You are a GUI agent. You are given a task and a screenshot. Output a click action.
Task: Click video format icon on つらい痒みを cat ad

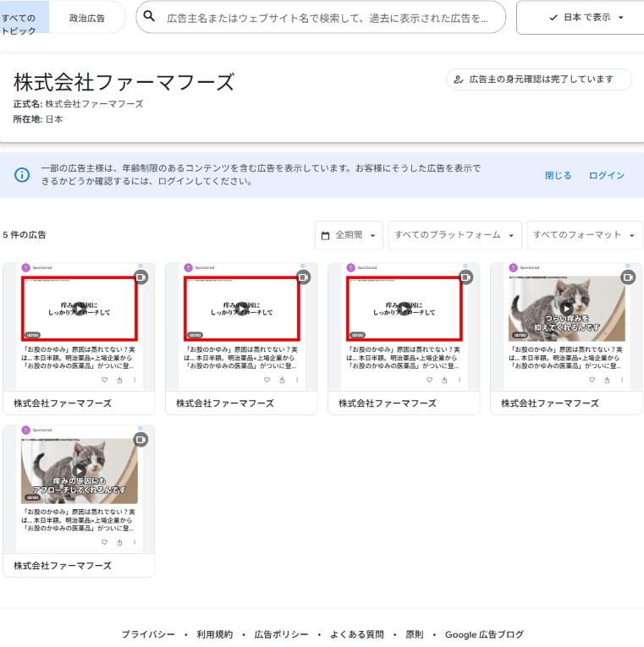(628, 277)
